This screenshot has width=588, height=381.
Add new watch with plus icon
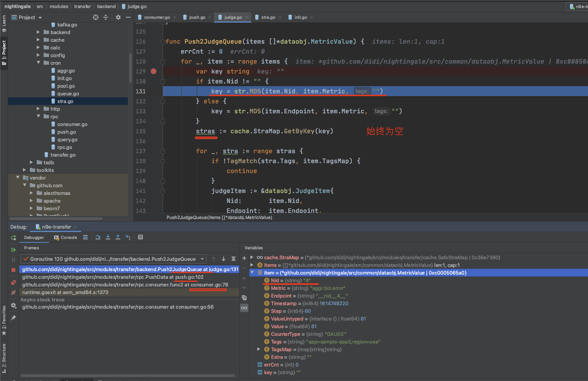pyautogui.click(x=244, y=258)
